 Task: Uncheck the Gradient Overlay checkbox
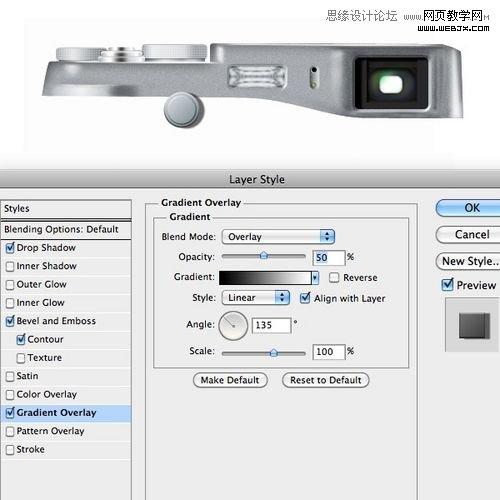(x=10, y=413)
